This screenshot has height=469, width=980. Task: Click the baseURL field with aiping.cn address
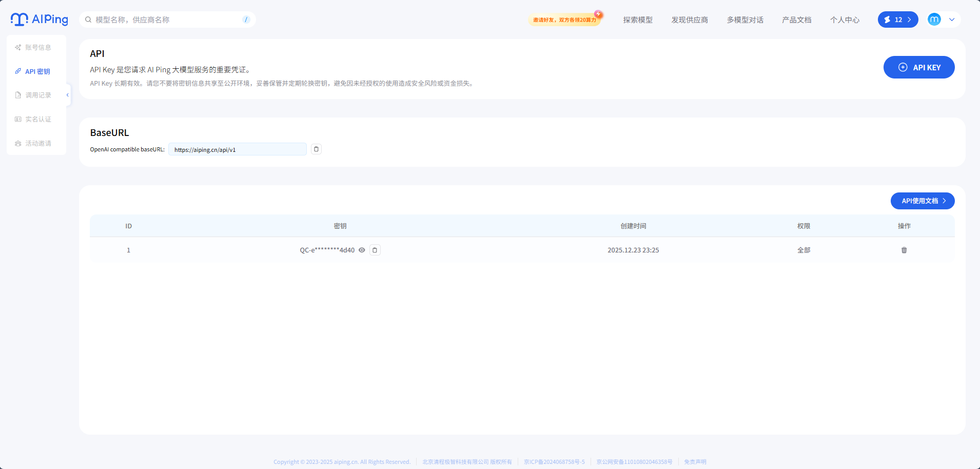[x=238, y=149]
